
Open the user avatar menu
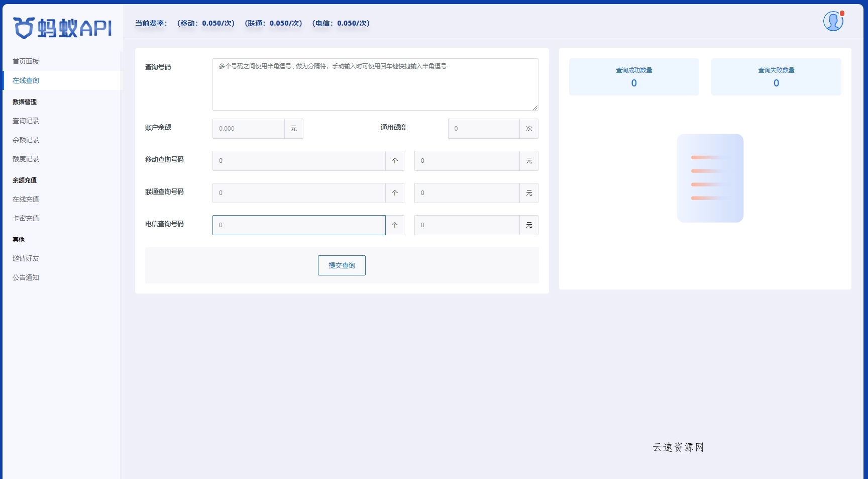[833, 21]
